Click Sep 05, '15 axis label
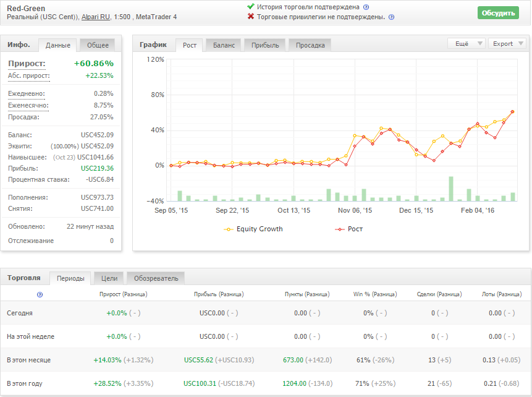 click(171, 210)
